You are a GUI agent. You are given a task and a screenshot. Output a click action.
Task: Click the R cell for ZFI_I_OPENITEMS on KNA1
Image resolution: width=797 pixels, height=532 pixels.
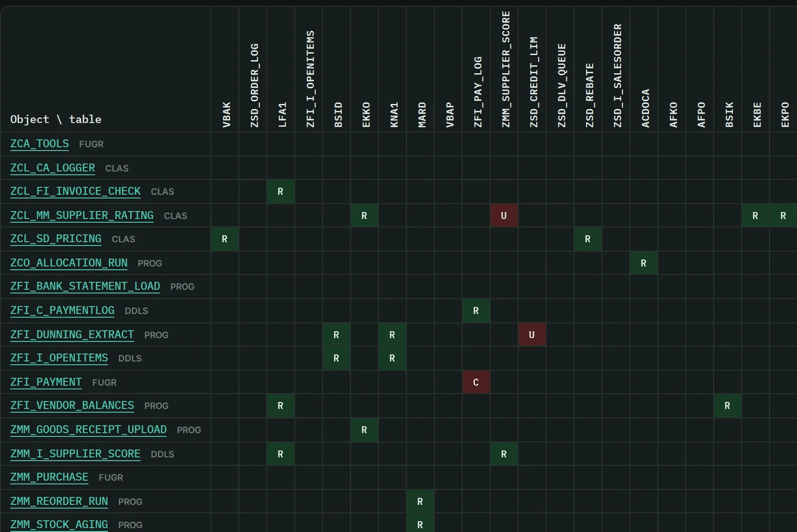coord(392,358)
